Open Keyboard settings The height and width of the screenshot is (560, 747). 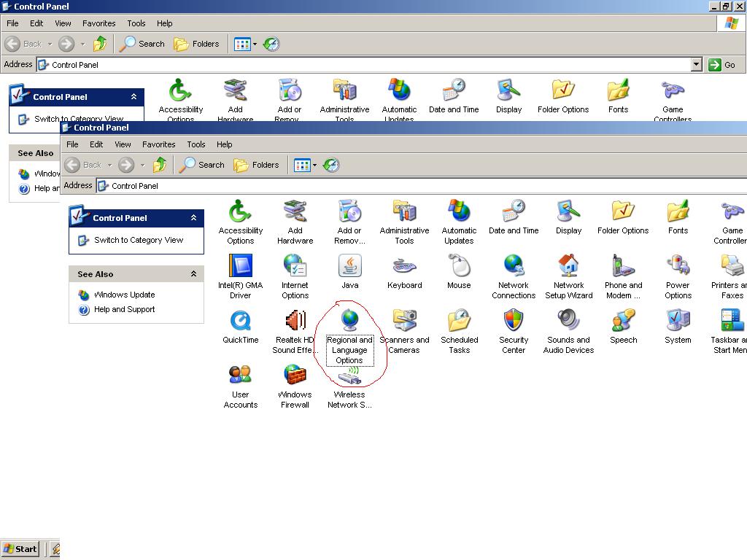(x=404, y=272)
